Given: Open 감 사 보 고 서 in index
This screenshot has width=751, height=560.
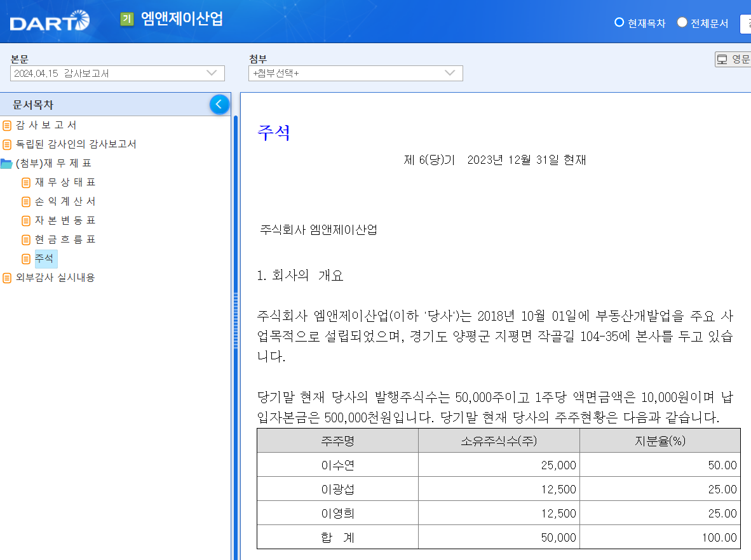Looking at the screenshot, I should (x=46, y=125).
